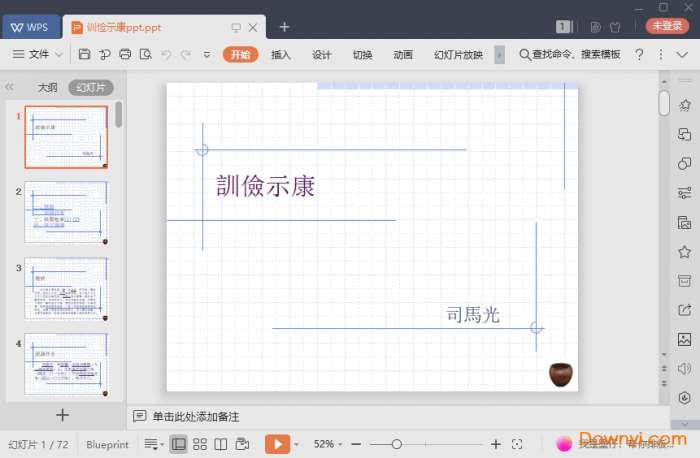The height and width of the screenshot is (458, 700).
Task: Click the Undo arrow
Action: [x=166, y=54]
